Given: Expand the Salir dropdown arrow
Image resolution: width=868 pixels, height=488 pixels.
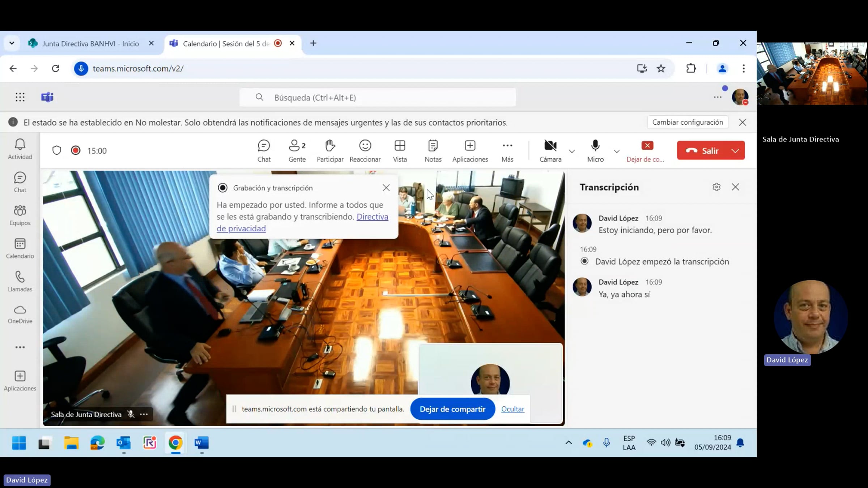Looking at the screenshot, I should (x=736, y=150).
